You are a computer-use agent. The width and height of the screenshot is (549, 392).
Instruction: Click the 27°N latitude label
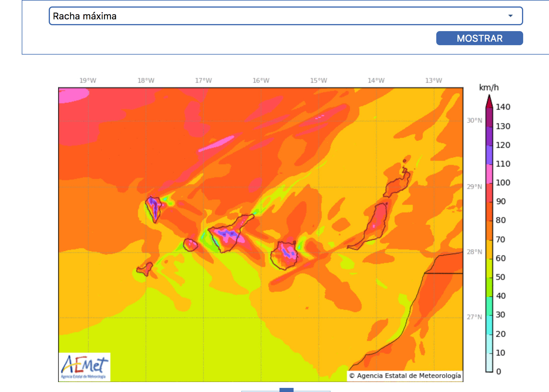tap(474, 317)
